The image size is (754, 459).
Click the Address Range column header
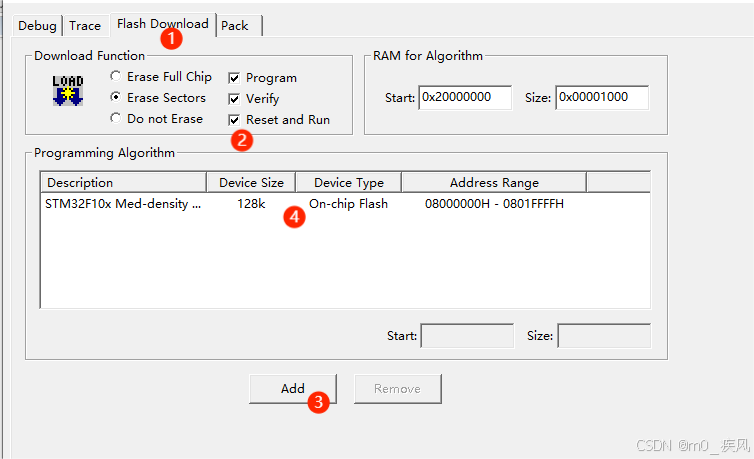[494, 183]
